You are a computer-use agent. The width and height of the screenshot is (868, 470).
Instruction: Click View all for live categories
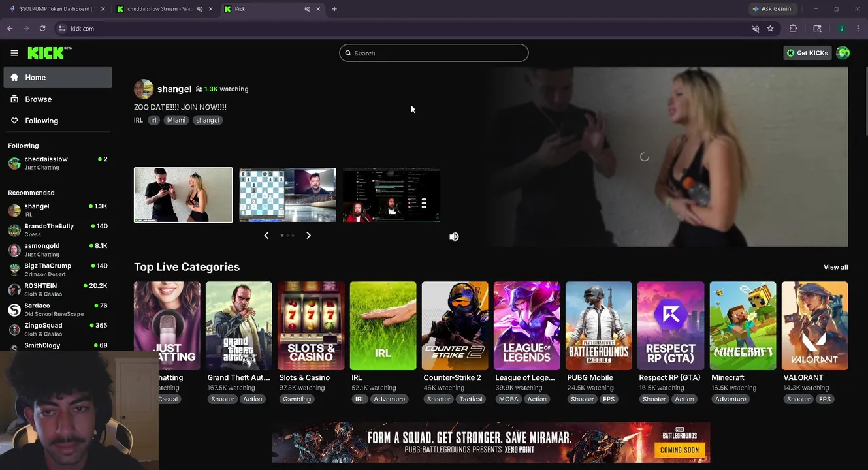pos(835,267)
